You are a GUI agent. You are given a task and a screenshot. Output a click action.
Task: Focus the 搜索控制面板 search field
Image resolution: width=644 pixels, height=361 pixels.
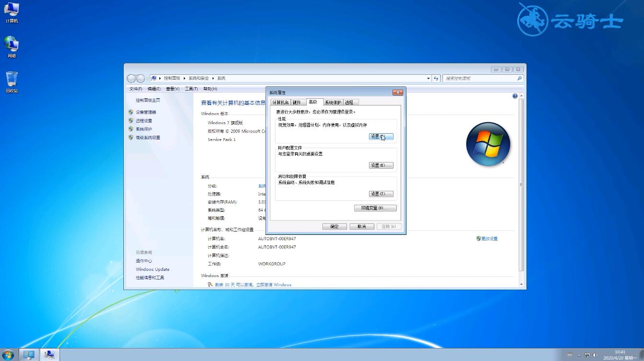tap(480, 78)
